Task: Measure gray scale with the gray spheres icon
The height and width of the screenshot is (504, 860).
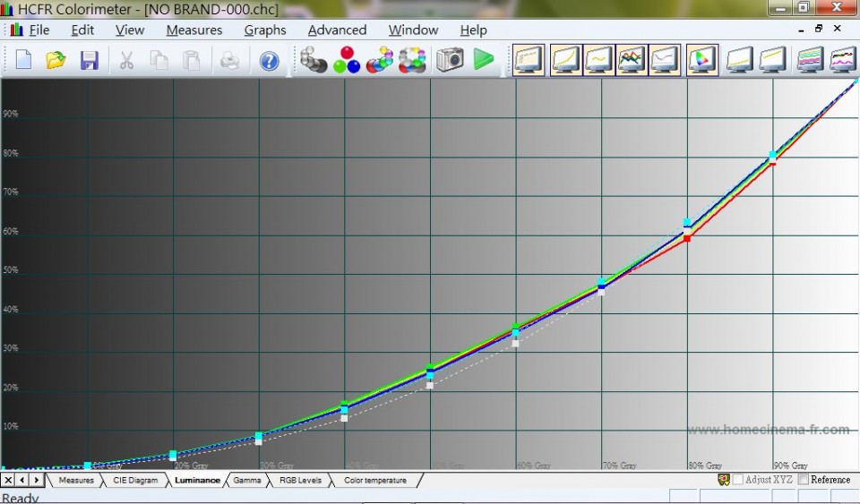Action: pos(314,60)
